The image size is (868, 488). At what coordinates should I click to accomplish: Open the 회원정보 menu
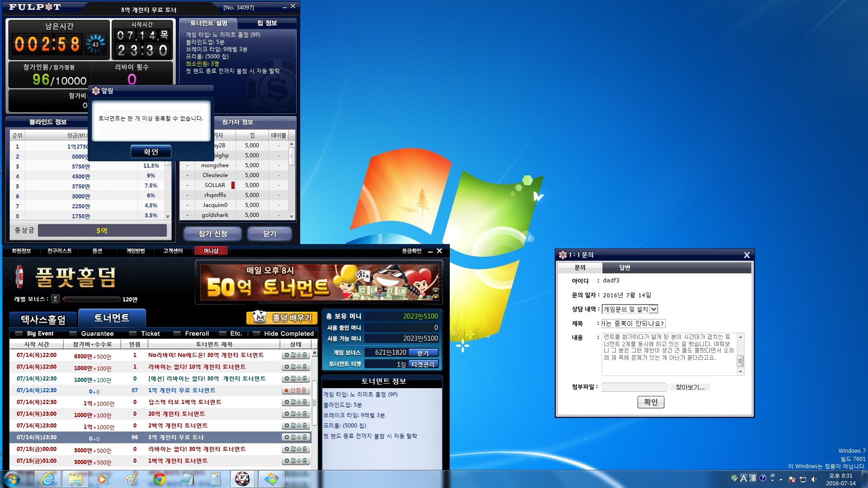[21, 251]
